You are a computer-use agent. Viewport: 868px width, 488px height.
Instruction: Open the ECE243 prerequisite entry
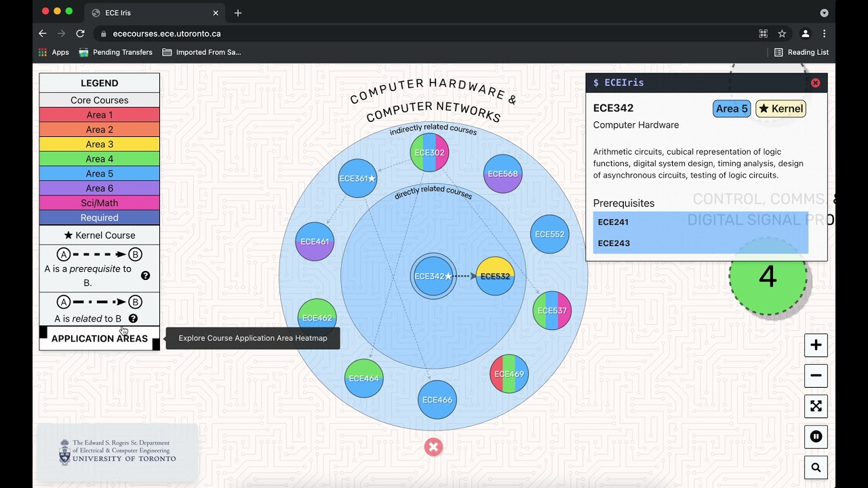pyautogui.click(x=701, y=243)
